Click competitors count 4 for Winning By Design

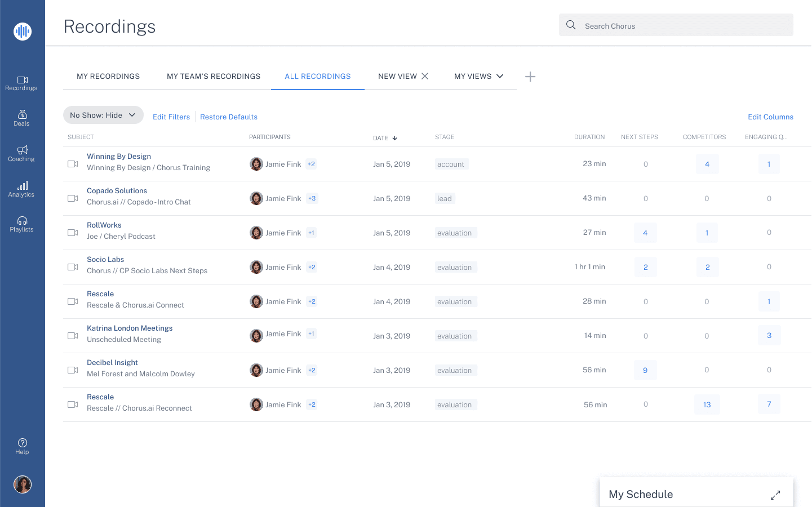point(707,164)
